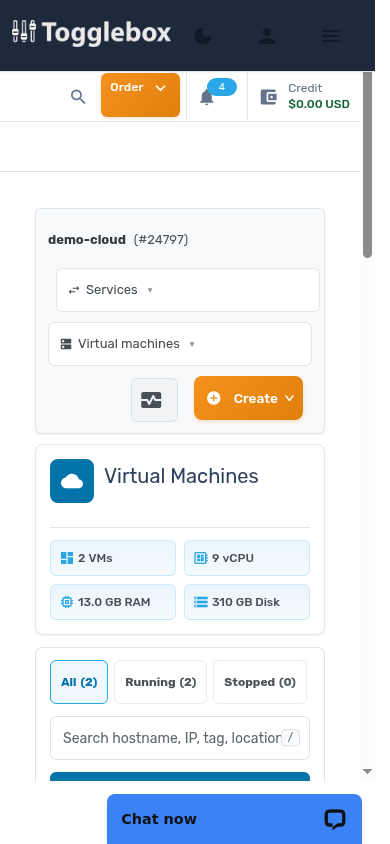Image resolution: width=390 pixels, height=844 pixels.
Task: Click the Create button
Action: 249,398
